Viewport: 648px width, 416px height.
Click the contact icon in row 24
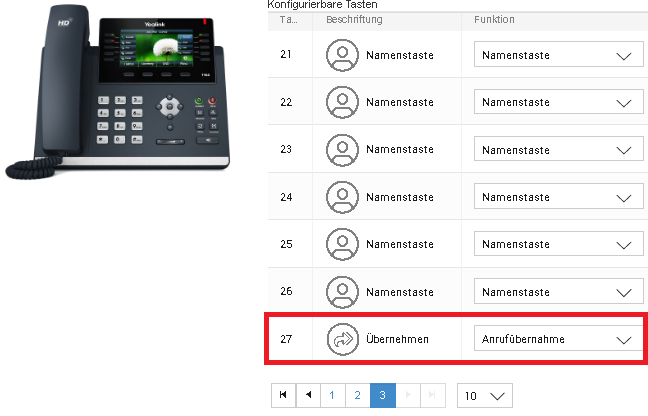342,197
